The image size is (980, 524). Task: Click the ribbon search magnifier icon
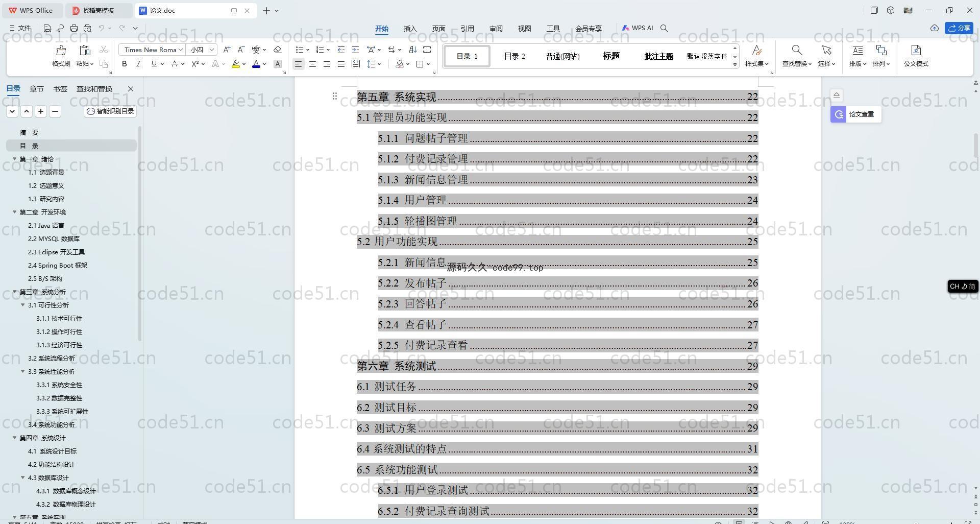coord(664,28)
